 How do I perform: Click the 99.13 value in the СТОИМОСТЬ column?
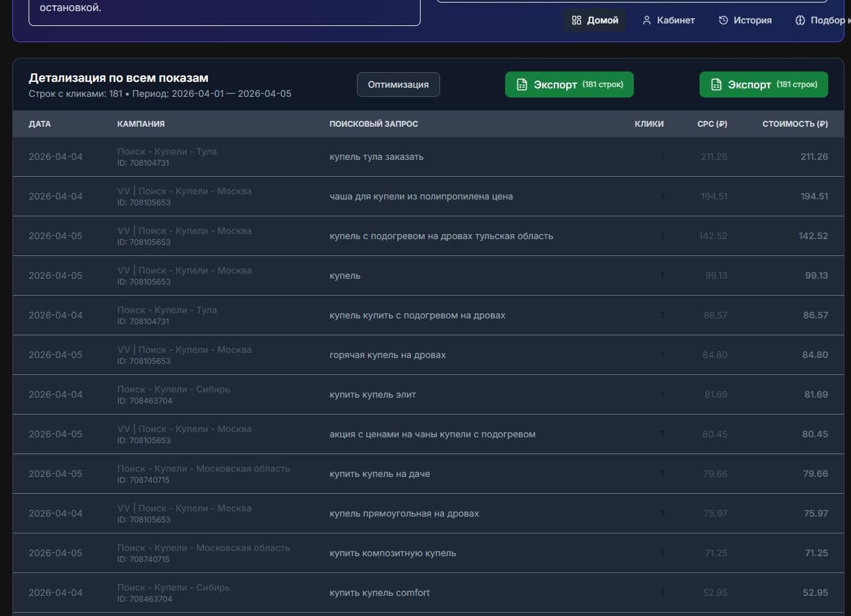pos(817,276)
